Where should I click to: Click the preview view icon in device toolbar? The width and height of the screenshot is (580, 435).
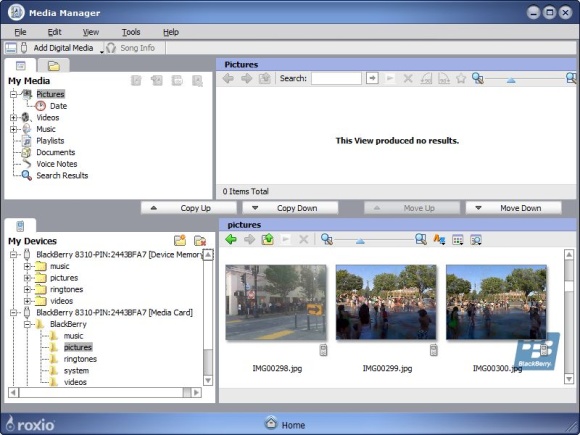(x=476, y=240)
